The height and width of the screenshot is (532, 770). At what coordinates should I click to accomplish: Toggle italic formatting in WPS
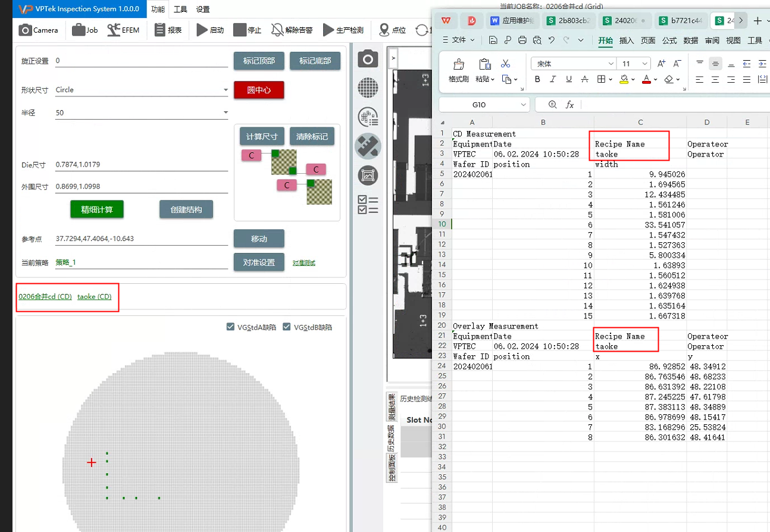pos(553,79)
